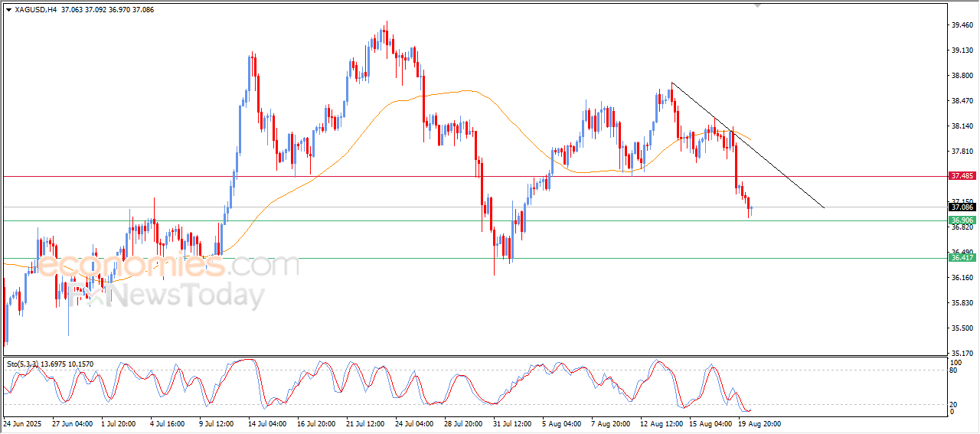Click the 5 Aug 04:00 time label
Viewport: 980px width, 434px height.
pos(561,423)
